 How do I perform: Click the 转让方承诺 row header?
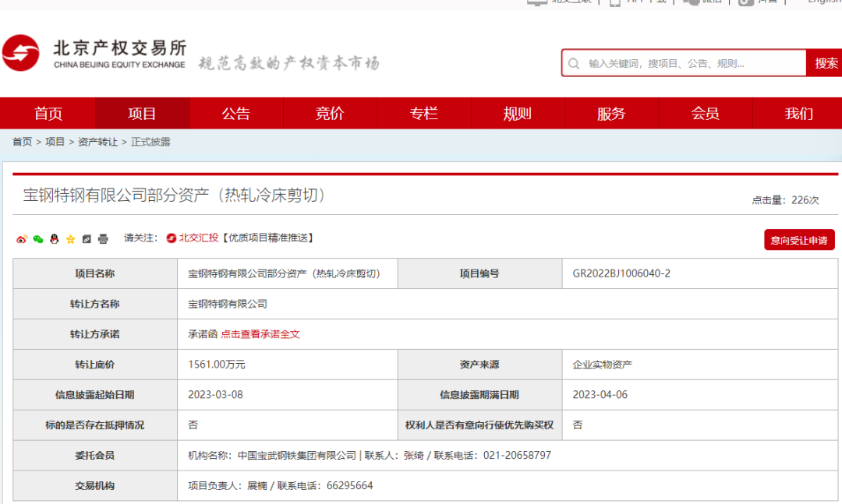(95, 334)
